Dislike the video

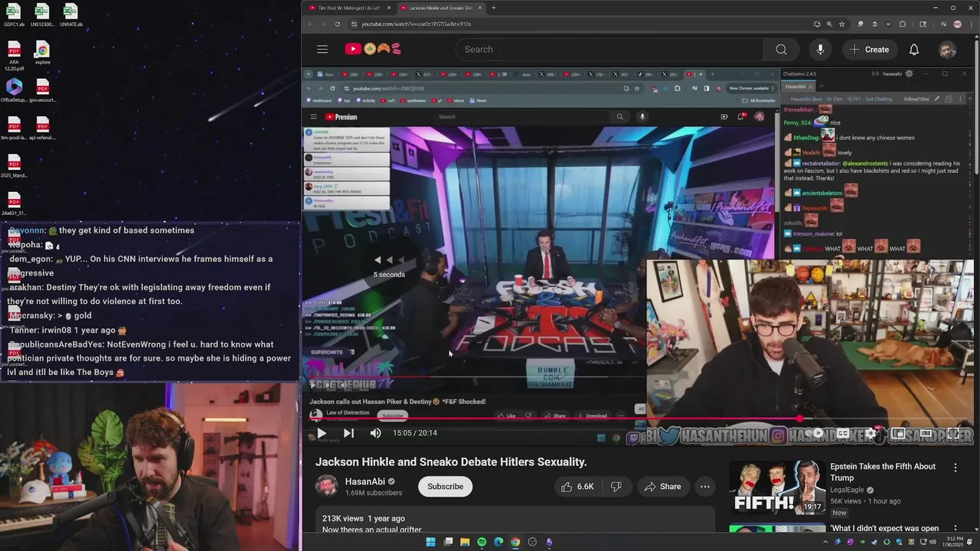(616, 487)
